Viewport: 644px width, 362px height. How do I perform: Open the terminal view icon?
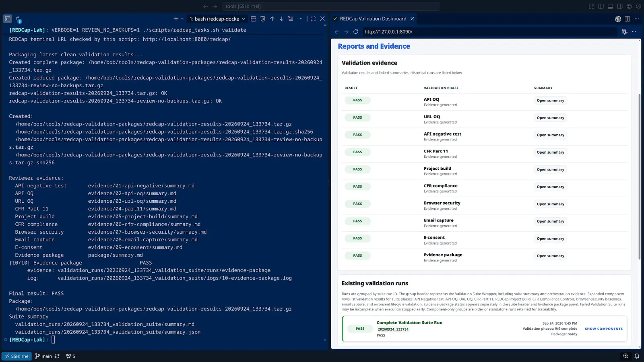coord(8,19)
